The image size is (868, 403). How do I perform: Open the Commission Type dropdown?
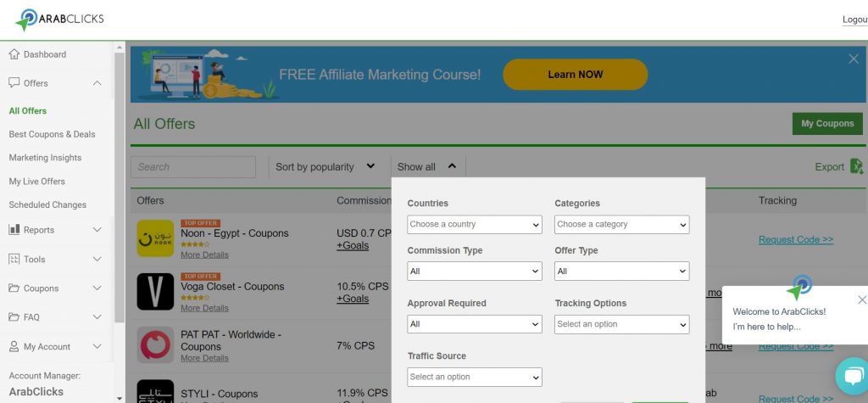pyautogui.click(x=475, y=271)
